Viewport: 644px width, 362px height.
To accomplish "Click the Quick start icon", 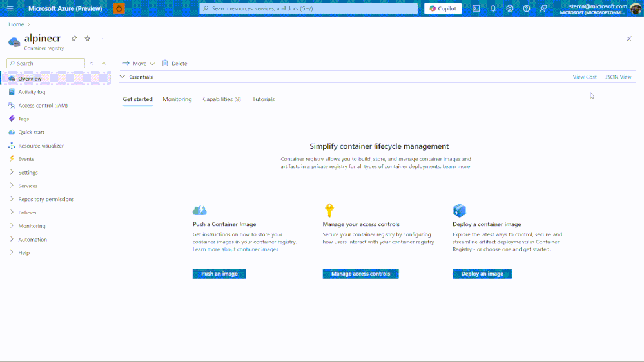I will [x=12, y=132].
